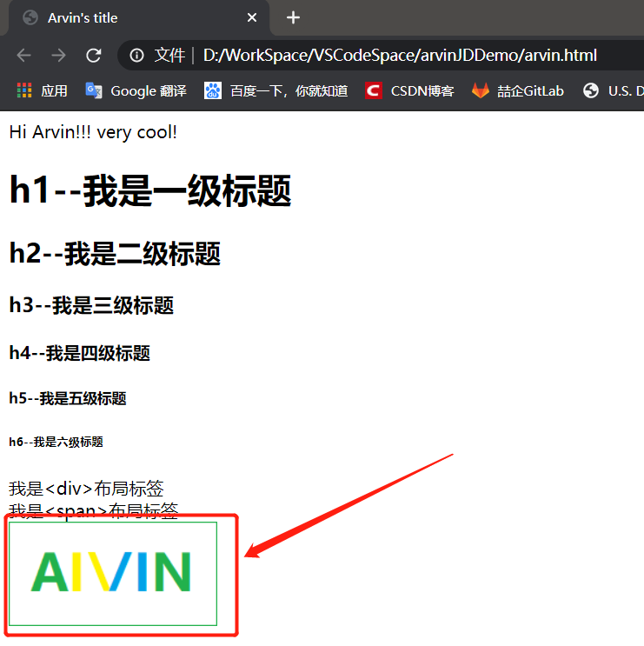The image size is (644, 646).
Task: Click the globe icon beside U.S. bookmark
Action: [x=591, y=90]
